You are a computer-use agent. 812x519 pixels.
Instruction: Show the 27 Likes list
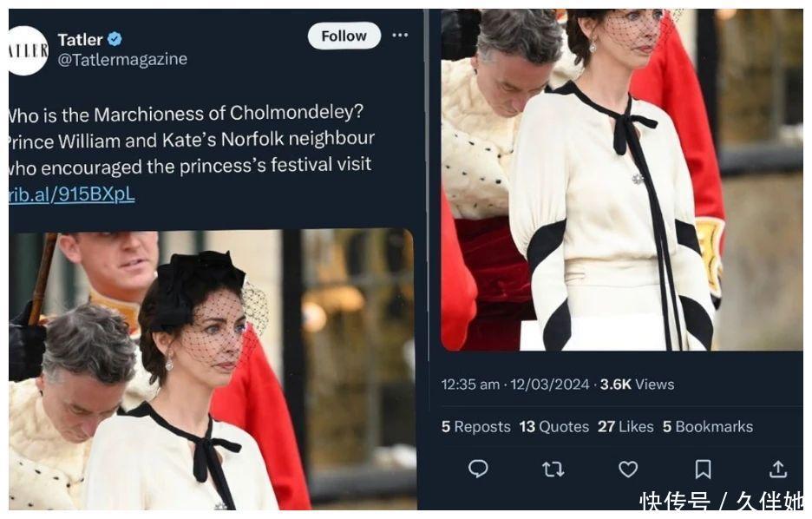(x=626, y=426)
